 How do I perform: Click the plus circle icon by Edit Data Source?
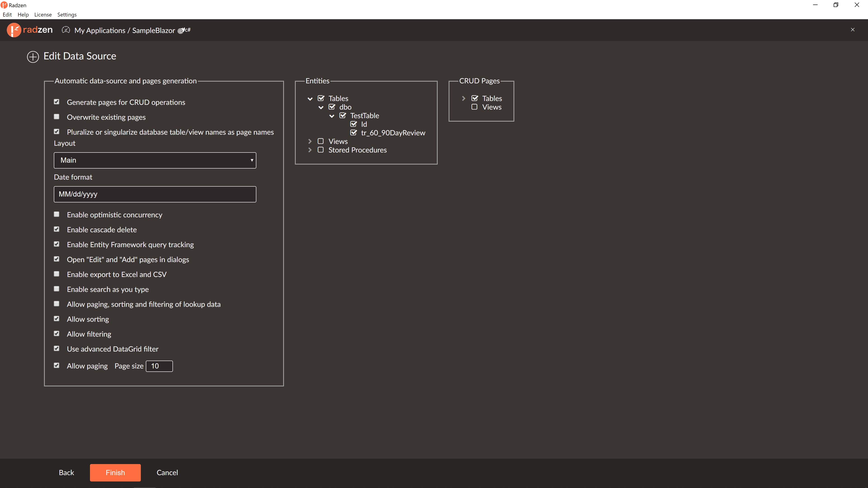tap(33, 56)
